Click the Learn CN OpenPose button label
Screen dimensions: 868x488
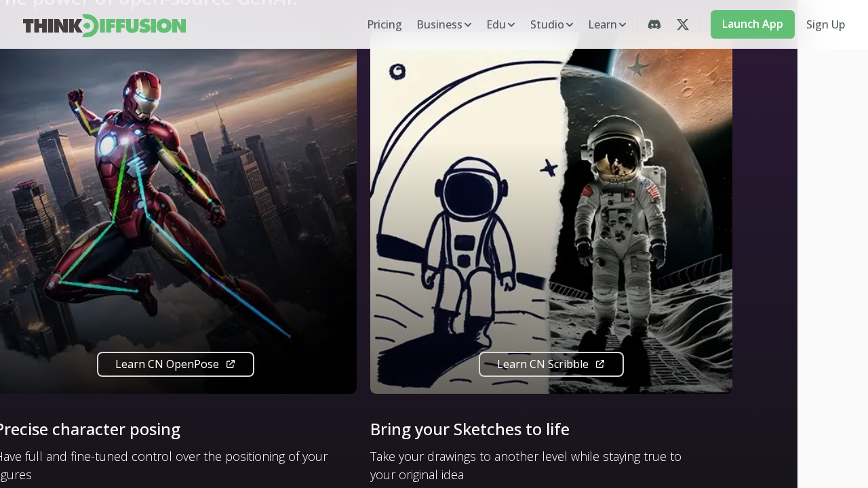[167, 364]
